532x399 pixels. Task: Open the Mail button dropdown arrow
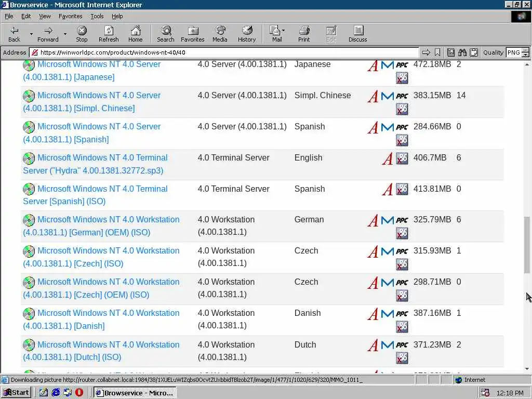(x=284, y=31)
